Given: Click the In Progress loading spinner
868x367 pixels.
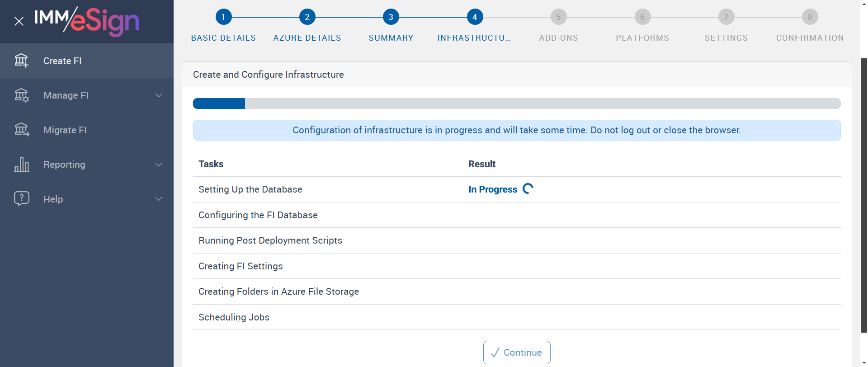Looking at the screenshot, I should (x=528, y=189).
